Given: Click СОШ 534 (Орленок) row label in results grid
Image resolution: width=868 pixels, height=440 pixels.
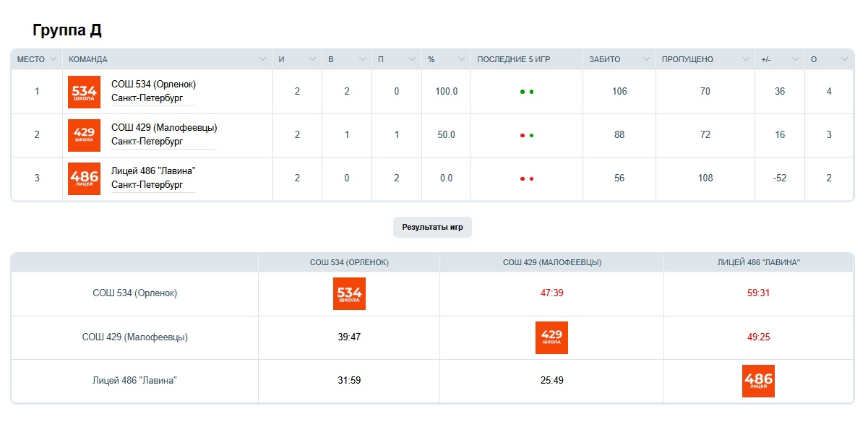Looking at the screenshot, I should [x=135, y=293].
